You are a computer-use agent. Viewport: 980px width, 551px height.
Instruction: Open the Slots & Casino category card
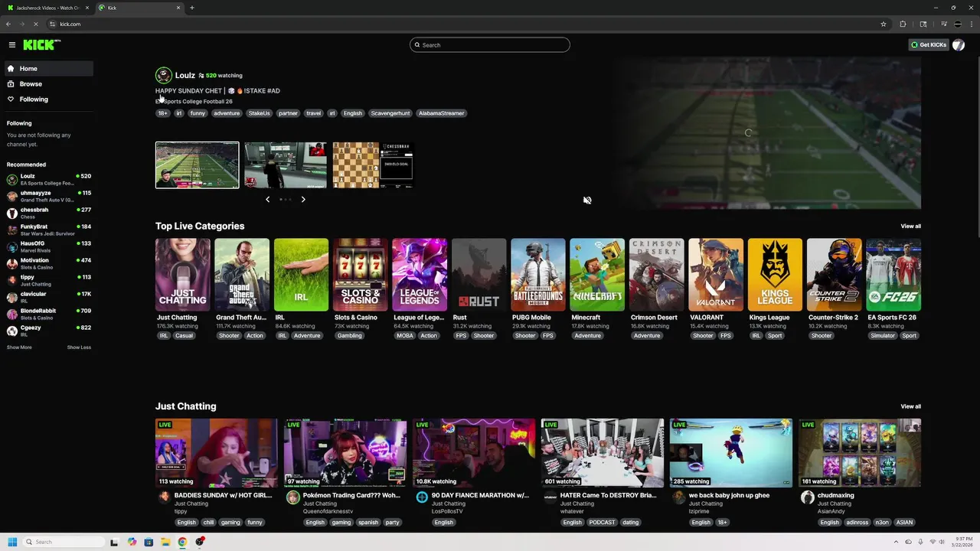tap(361, 275)
